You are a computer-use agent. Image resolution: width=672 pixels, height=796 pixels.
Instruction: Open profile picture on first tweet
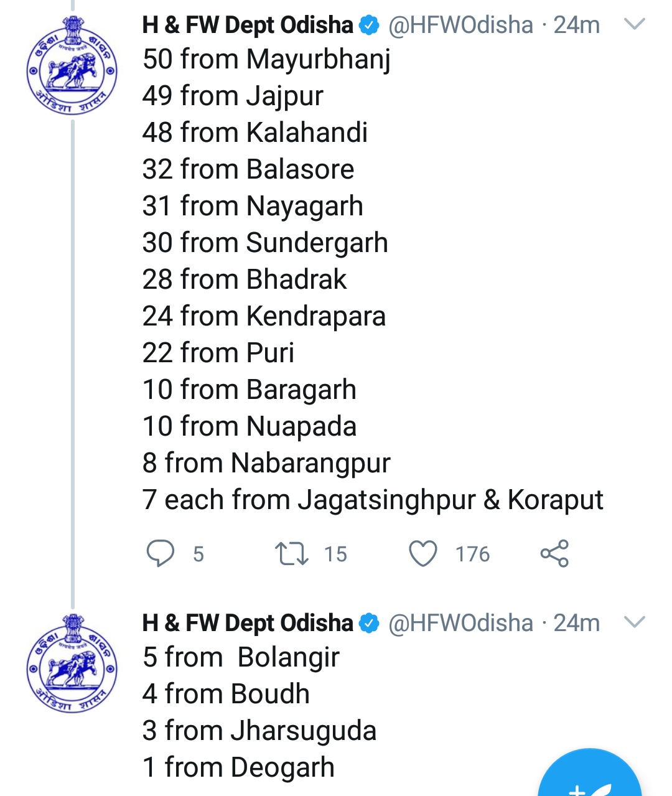72,66
